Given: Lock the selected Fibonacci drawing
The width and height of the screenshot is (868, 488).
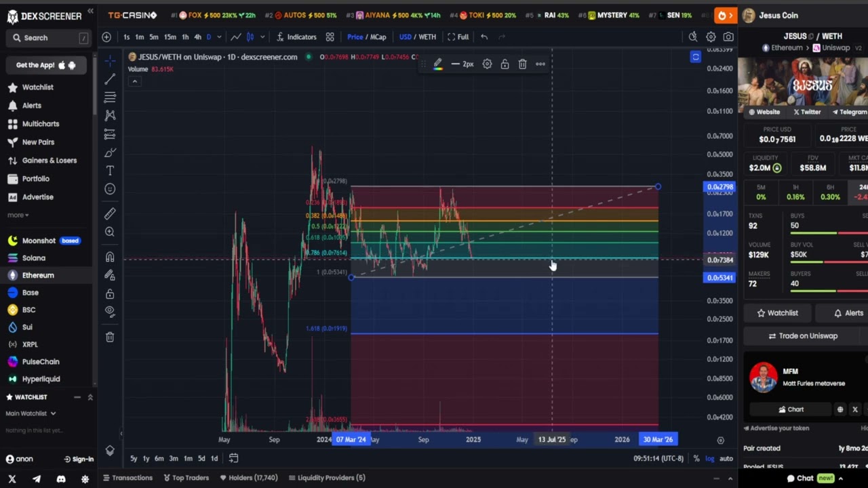Looking at the screenshot, I should click(x=505, y=64).
